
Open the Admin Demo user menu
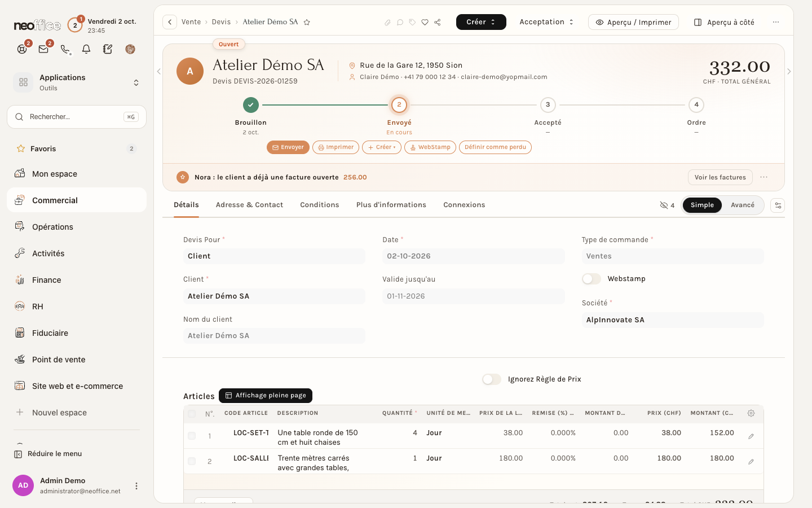136,486
